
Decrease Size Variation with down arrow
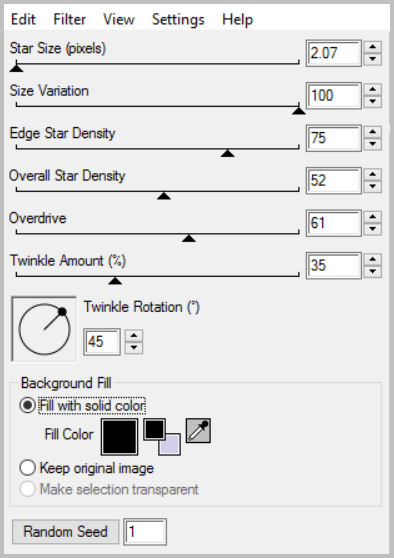[x=373, y=101]
